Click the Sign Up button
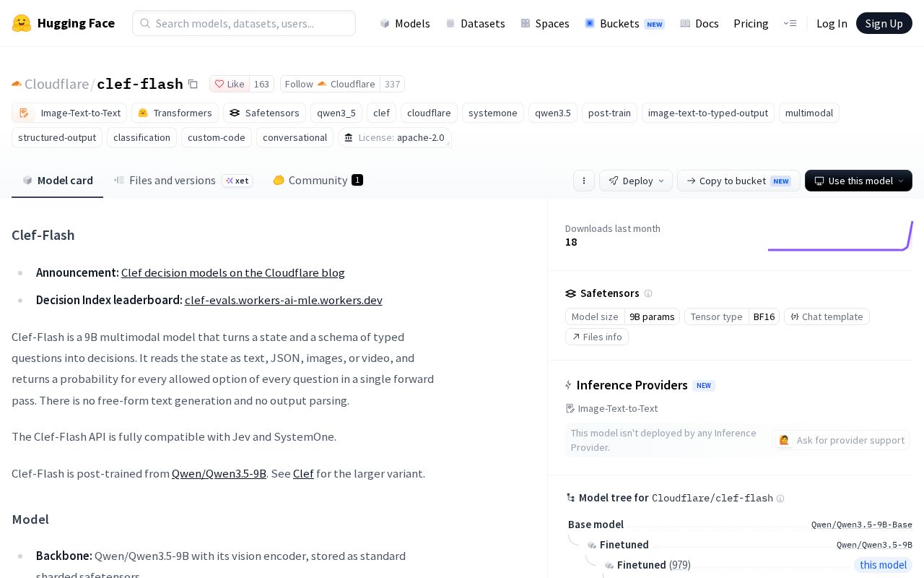Viewport: 924px width, 578px height. (x=884, y=23)
